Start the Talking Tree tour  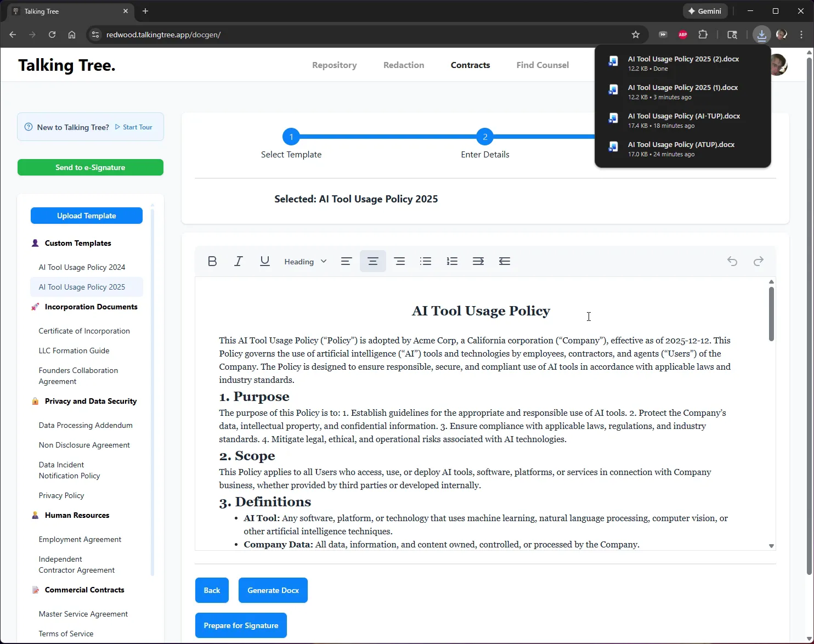coord(133,127)
